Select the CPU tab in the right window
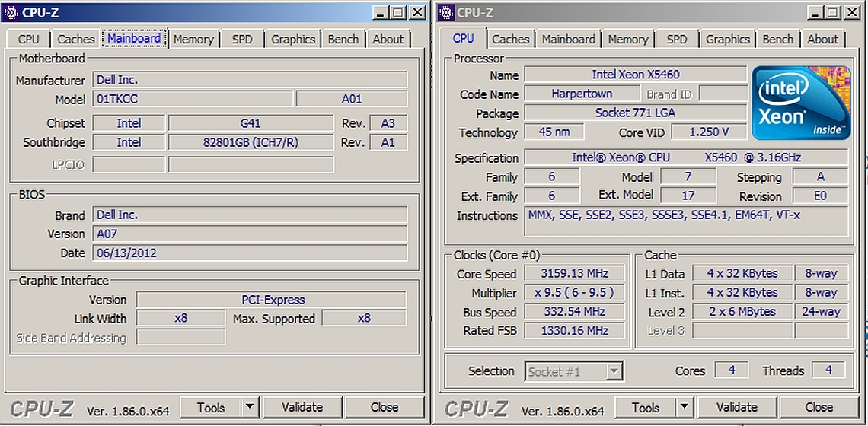Image resolution: width=868 pixels, height=426 pixels. click(x=464, y=38)
